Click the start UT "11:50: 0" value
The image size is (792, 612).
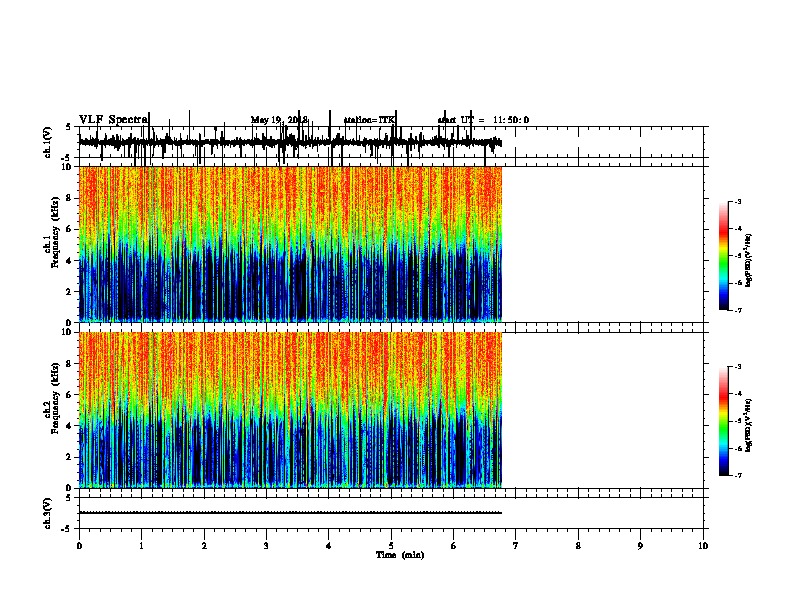(511, 120)
